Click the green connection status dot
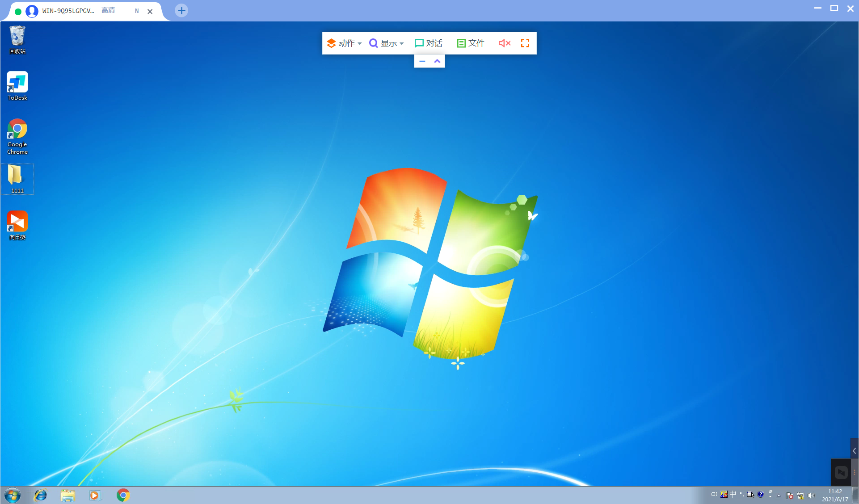The height and width of the screenshot is (504, 859). [18, 12]
